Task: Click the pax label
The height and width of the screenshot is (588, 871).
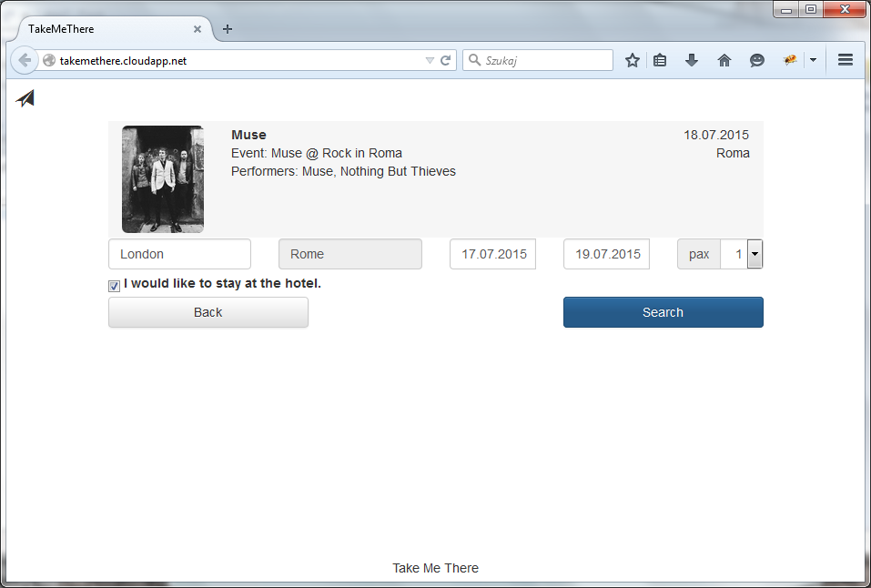Action: click(x=699, y=254)
